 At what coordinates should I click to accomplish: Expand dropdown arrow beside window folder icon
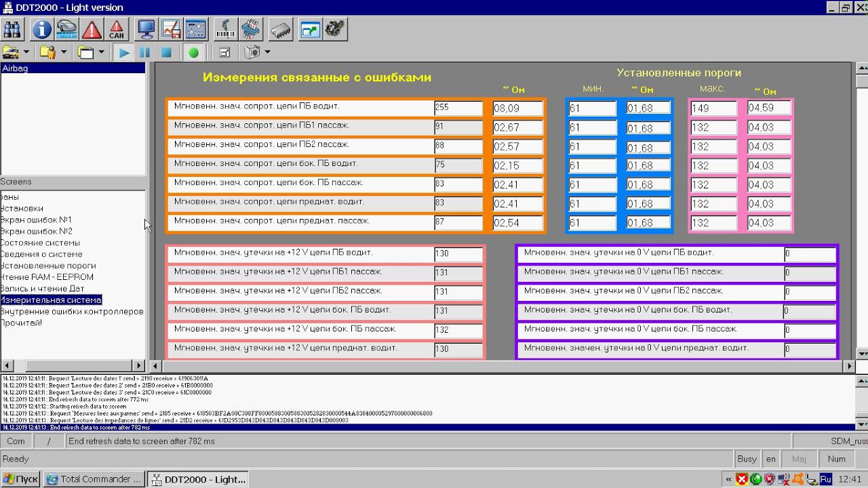click(x=102, y=52)
